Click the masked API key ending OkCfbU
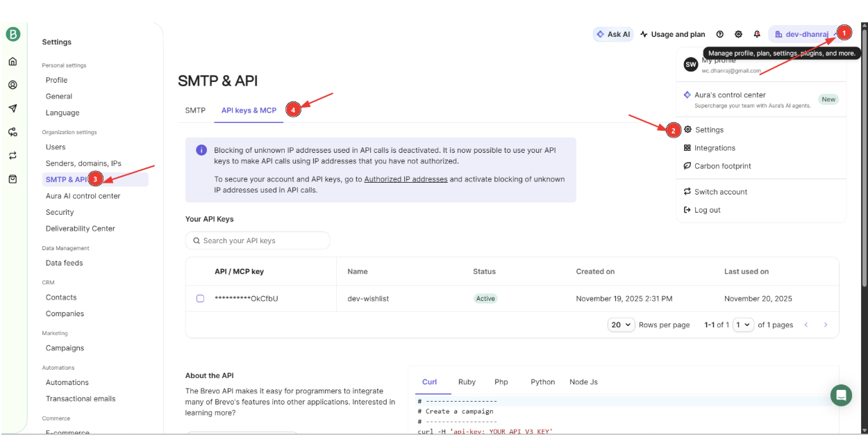The image size is (868, 442). pyautogui.click(x=247, y=299)
